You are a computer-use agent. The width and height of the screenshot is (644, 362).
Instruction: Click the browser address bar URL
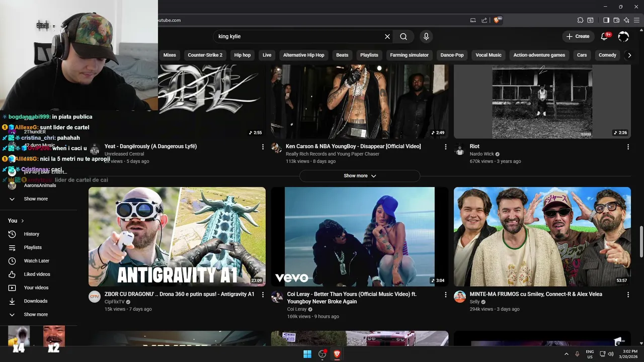coord(169,20)
